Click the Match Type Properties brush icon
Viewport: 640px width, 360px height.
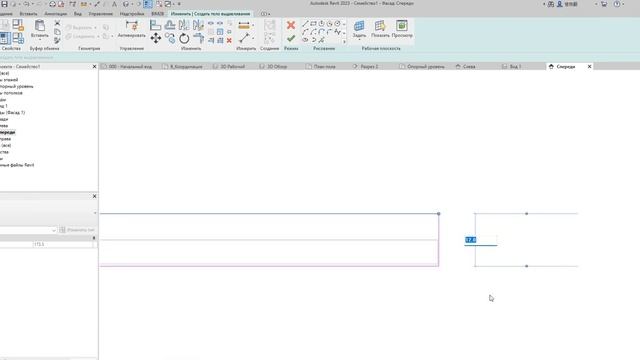point(57,40)
